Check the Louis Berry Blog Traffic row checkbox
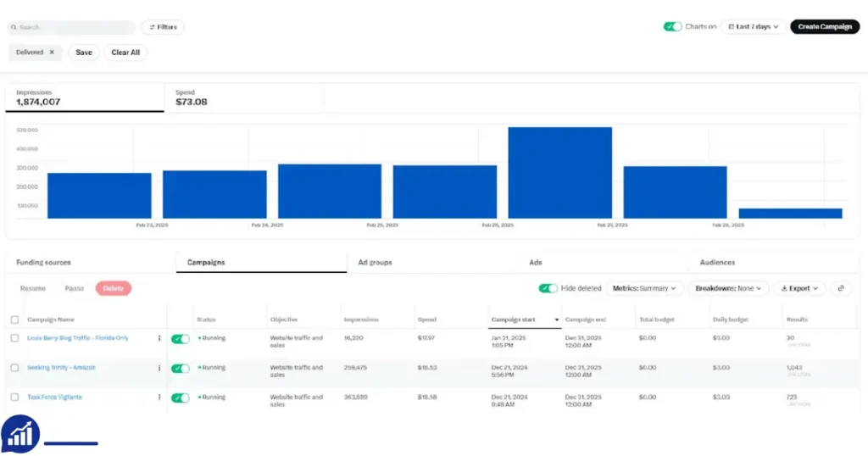Image resolution: width=868 pixels, height=456 pixels. click(15, 338)
